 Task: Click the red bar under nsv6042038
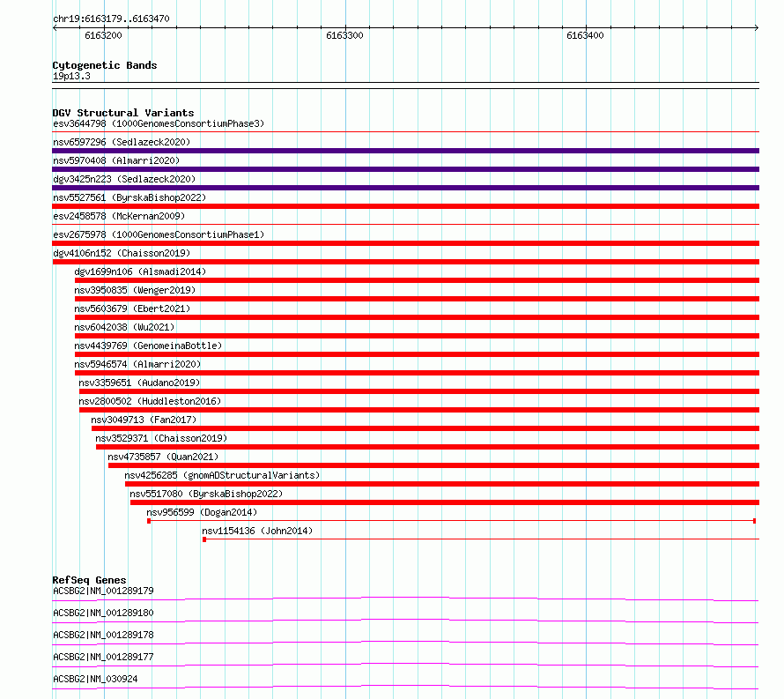click(x=417, y=336)
